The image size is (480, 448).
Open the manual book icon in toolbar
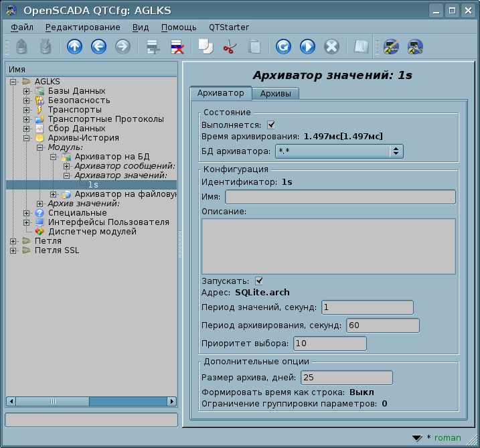tap(362, 47)
